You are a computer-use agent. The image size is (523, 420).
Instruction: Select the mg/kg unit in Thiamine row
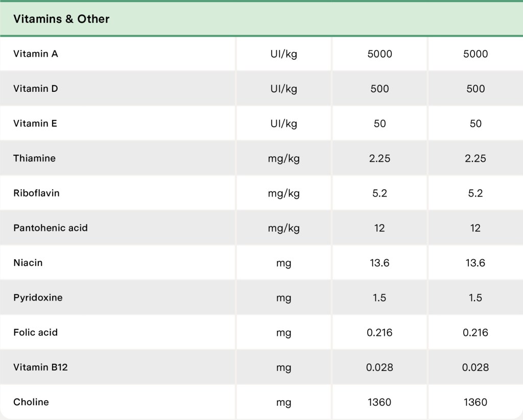283,159
